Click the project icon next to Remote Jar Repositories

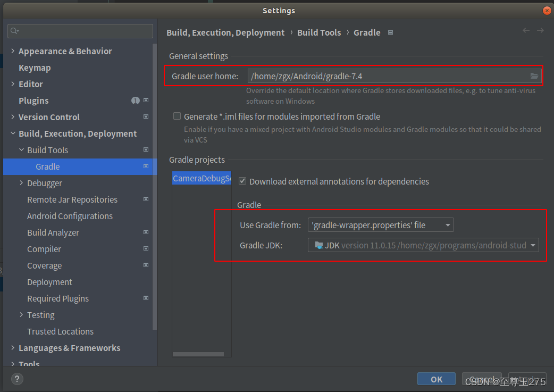(146, 199)
